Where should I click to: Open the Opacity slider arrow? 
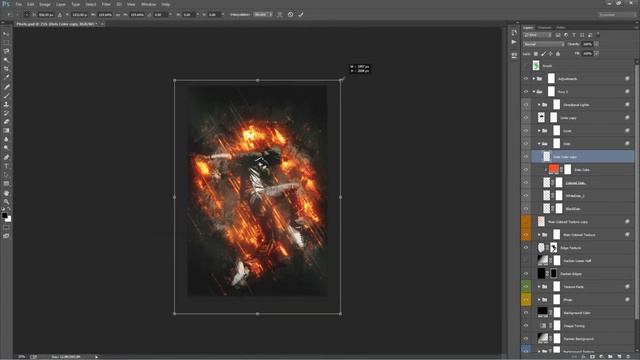[596, 44]
